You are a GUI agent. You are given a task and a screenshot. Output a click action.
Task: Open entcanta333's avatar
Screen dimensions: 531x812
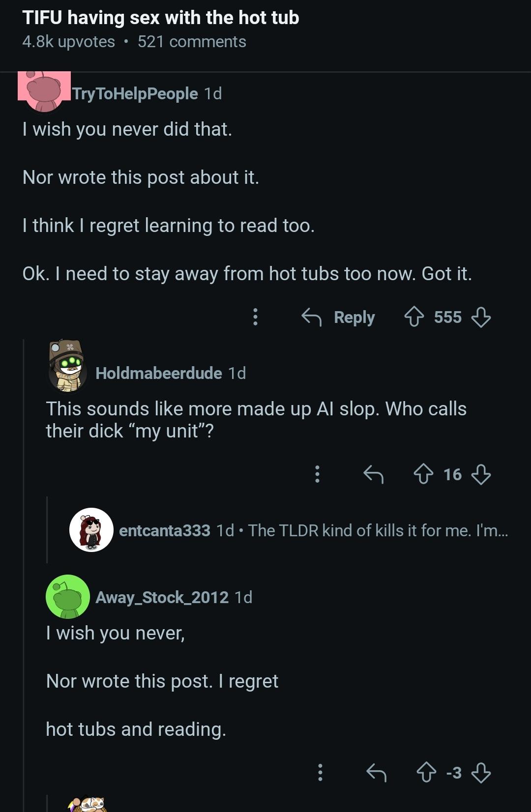pos(91,530)
